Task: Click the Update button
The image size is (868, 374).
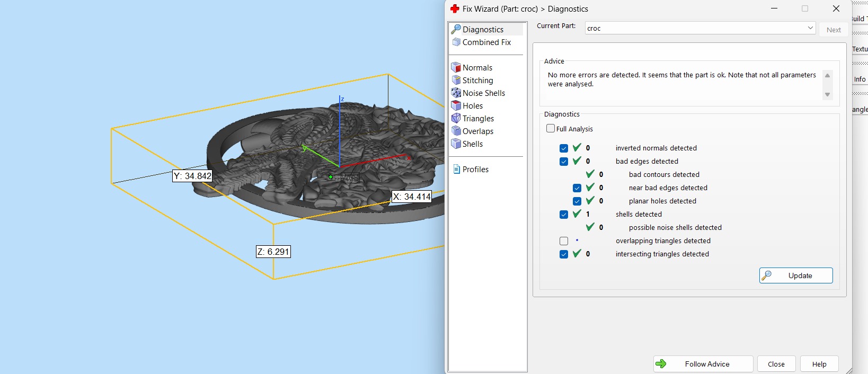Action: [796, 275]
